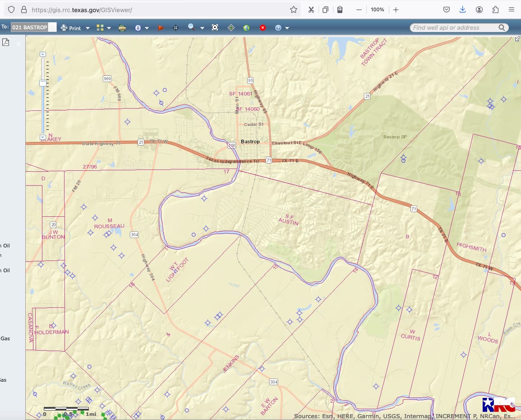
Task: Click the zoom-out arrow below slider
Action: click(x=43, y=137)
